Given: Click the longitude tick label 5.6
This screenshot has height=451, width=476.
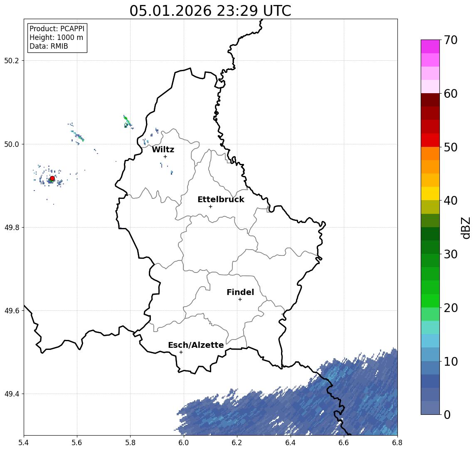Looking at the screenshot, I should click(77, 443).
